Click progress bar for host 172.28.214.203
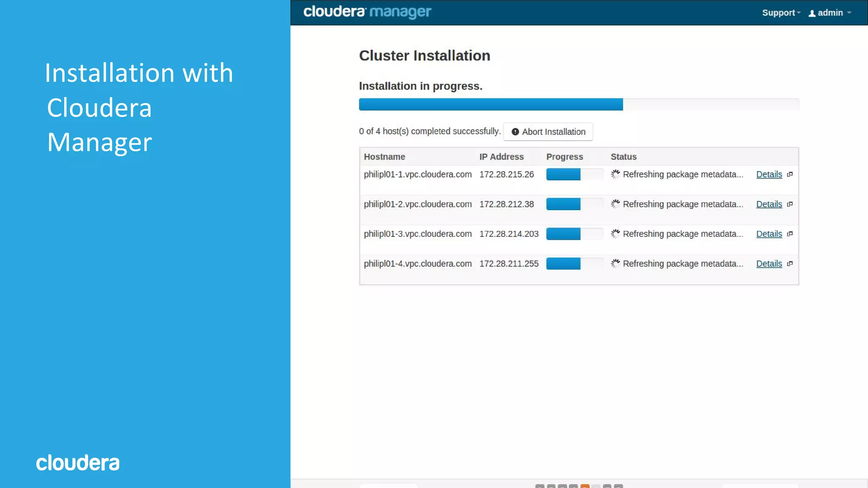 click(575, 233)
